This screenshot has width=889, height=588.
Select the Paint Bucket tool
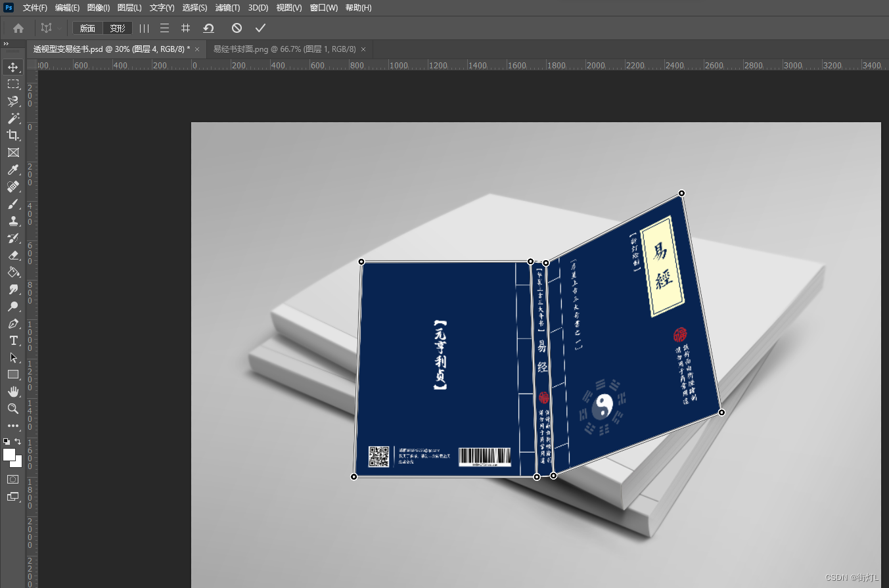[13, 272]
